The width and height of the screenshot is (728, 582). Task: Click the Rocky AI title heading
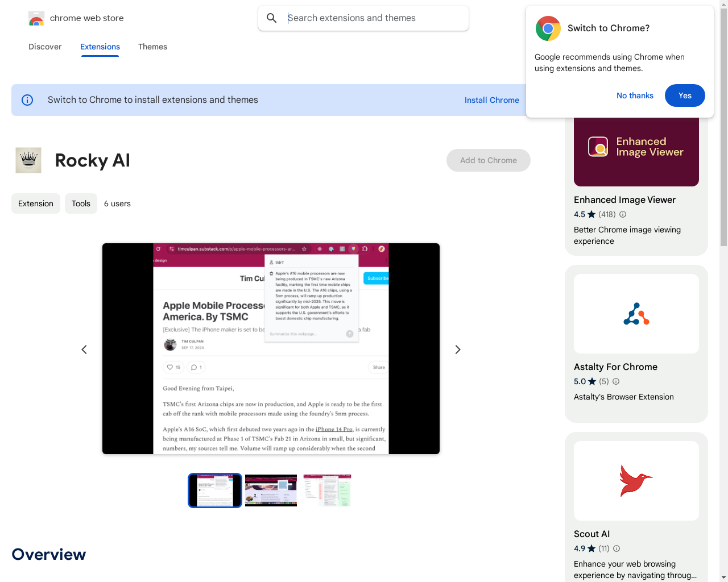tap(93, 160)
